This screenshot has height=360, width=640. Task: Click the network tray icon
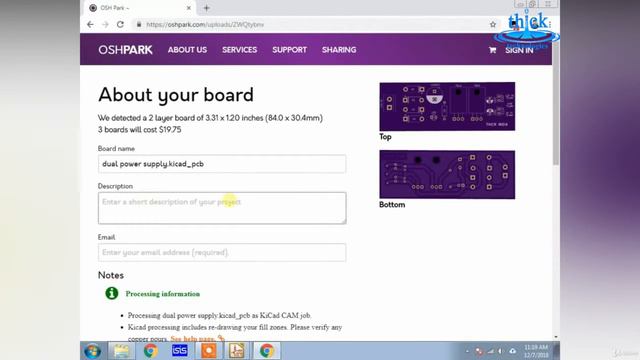491,351
